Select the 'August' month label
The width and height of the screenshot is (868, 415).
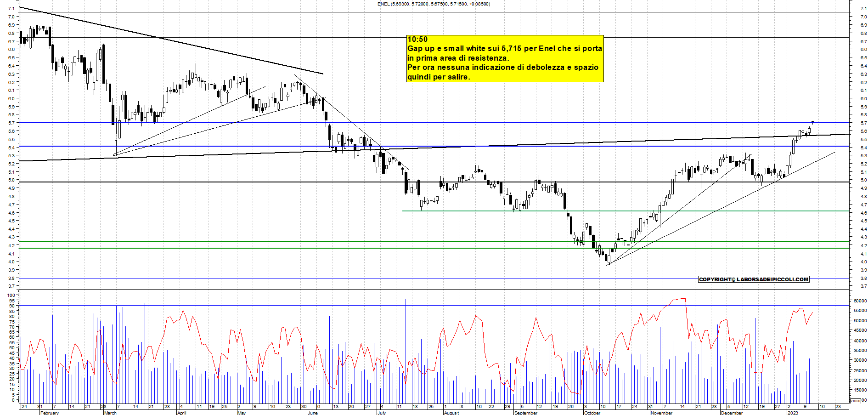click(x=451, y=413)
